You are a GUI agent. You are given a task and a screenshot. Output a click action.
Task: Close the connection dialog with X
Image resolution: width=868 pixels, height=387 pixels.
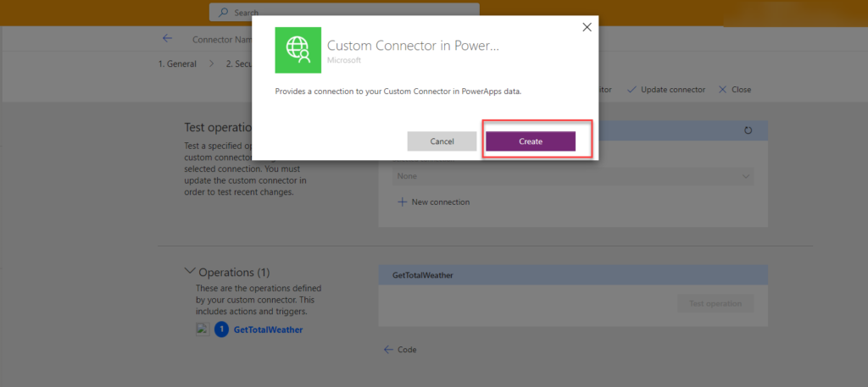click(x=587, y=27)
